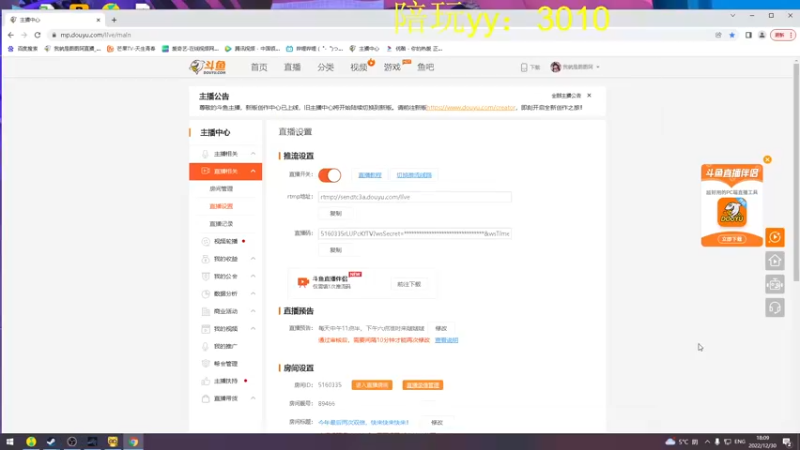Click the 主播扶持 thumbs-up icon
This screenshot has width=800, height=450.
coord(206,381)
